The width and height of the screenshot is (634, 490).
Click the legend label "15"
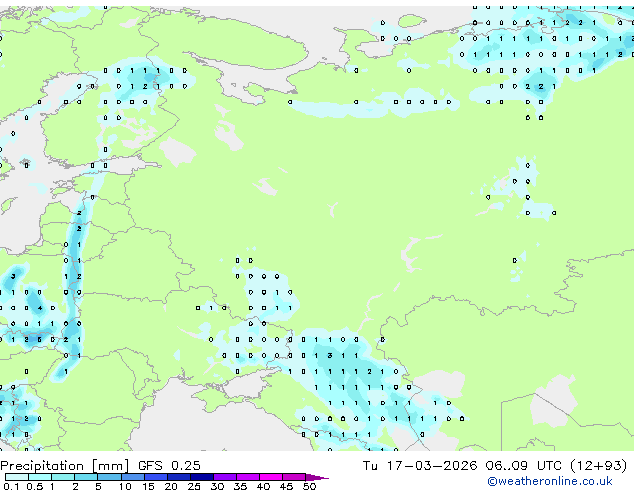[x=148, y=486]
